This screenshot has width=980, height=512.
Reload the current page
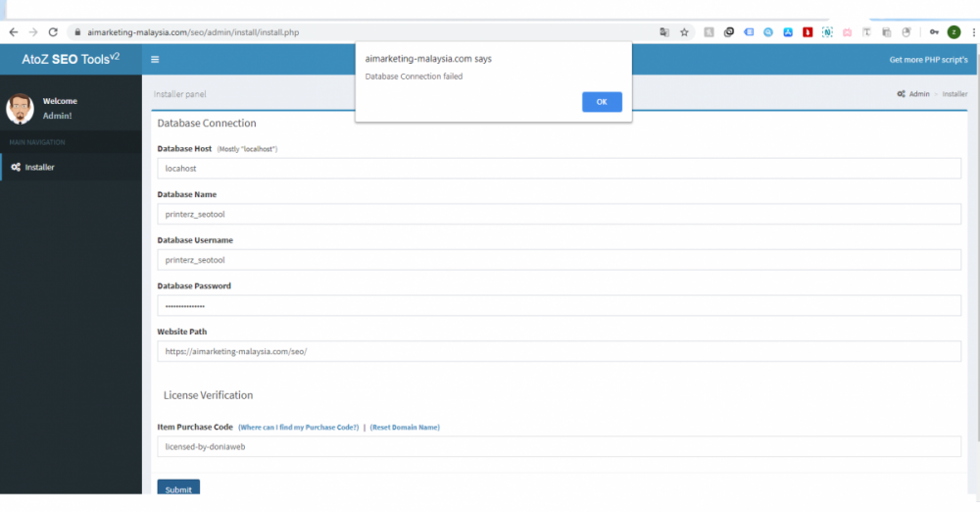pos(53,32)
